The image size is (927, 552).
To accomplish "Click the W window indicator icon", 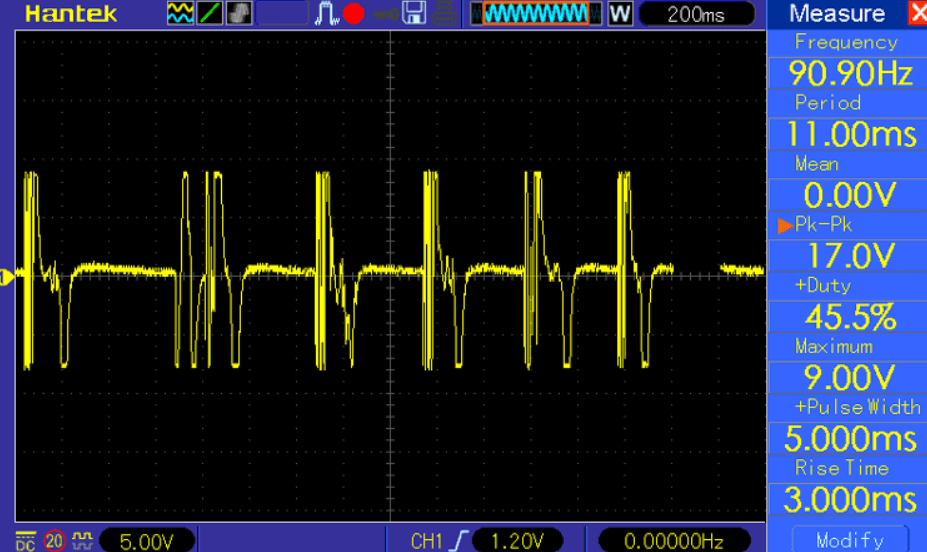I will [620, 14].
